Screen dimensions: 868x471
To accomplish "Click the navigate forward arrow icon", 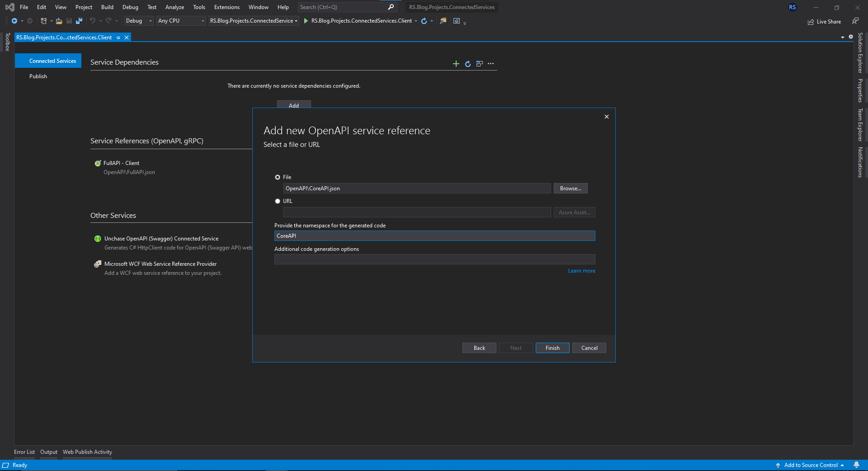I will pyautogui.click(x=30, y=21).
